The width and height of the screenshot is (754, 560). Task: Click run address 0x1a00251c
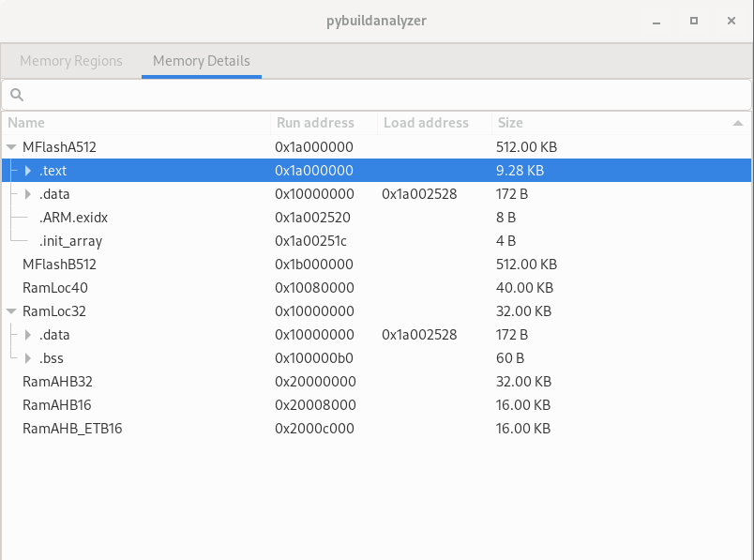tap(310, 241)
